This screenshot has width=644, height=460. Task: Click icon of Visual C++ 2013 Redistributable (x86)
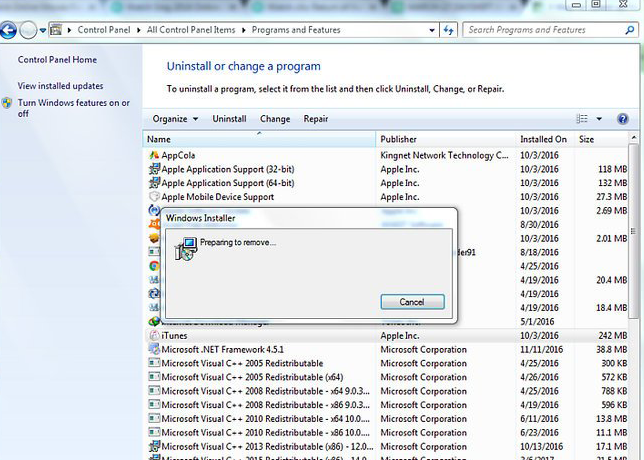click(x=154, y=446)
